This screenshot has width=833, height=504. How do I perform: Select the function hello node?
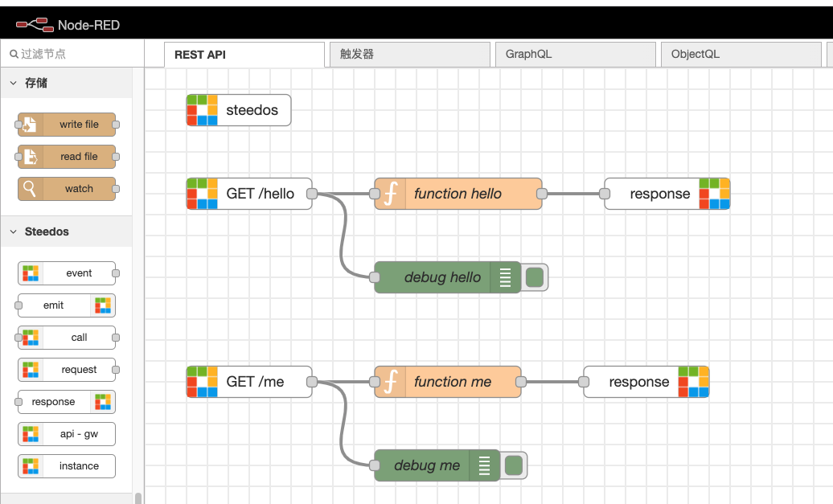point(458,194)
